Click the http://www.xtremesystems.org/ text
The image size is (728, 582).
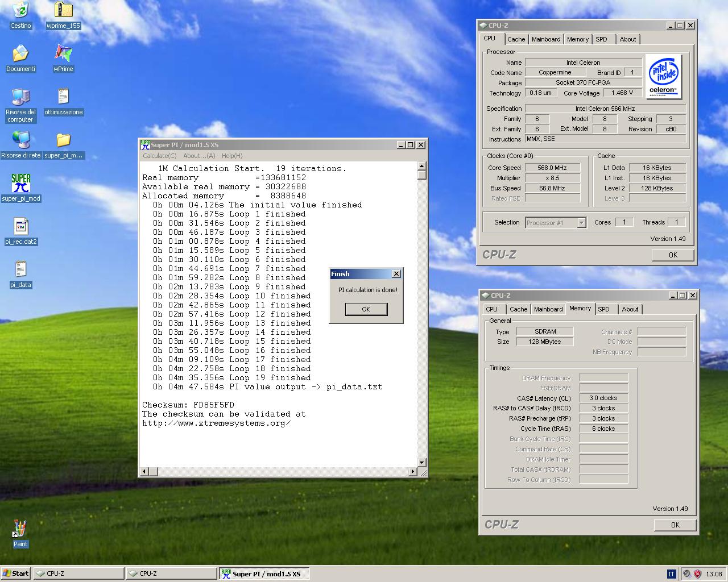pyautogui.click(x=217, y=423)
